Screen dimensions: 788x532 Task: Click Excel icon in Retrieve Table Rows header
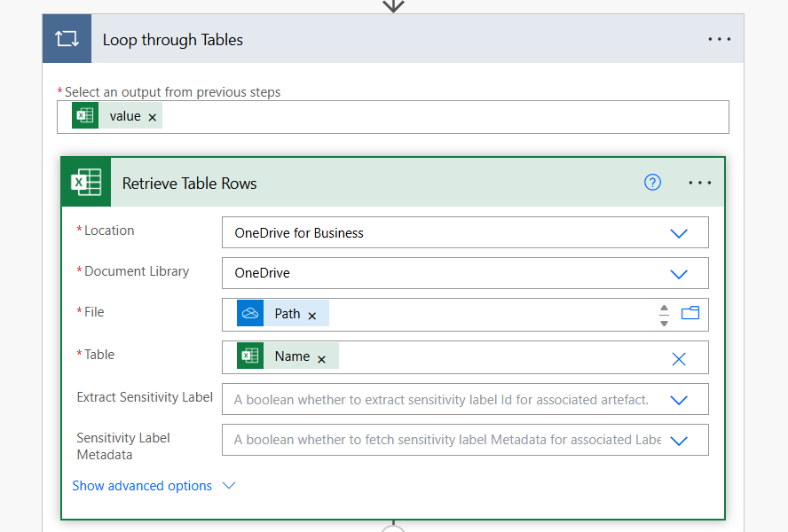tap(86, 183)
